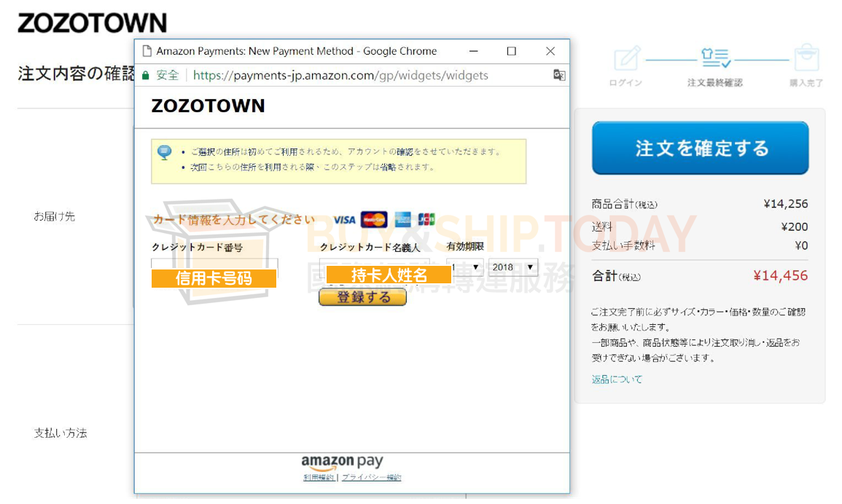Screen dimensions: 842x504
Task: Open the 返品について returns link
Action: click(x=617, y=379)
